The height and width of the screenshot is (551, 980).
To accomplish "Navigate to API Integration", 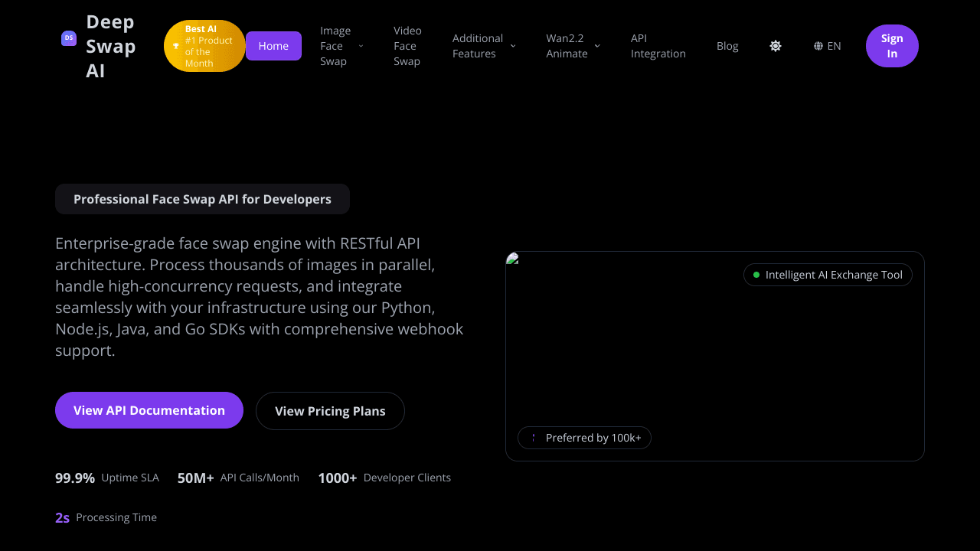I will click(658, 46).
